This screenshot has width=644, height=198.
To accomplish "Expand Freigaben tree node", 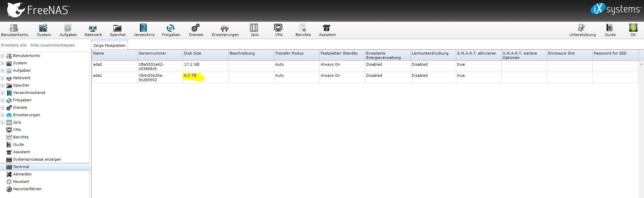I will click(2, 100).
